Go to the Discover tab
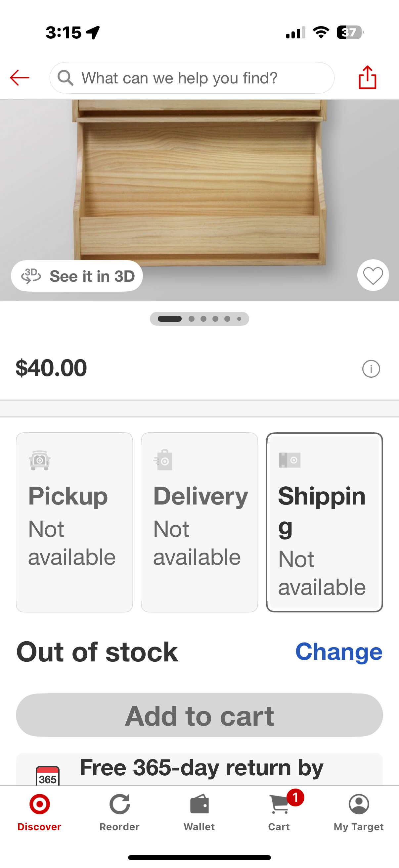This screenshot has height=868, width=399. [39, 812]
